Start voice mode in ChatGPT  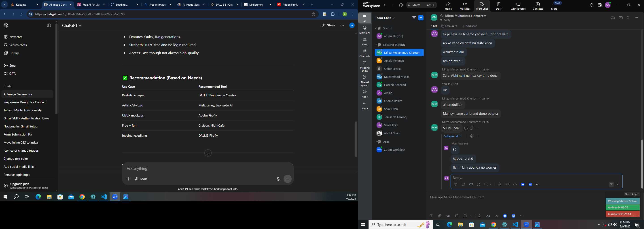[288, 179]
